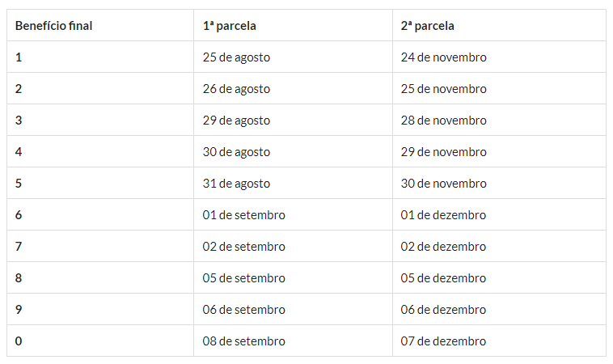Select the "25 de agosto" cell

click(x=236, y=57)
